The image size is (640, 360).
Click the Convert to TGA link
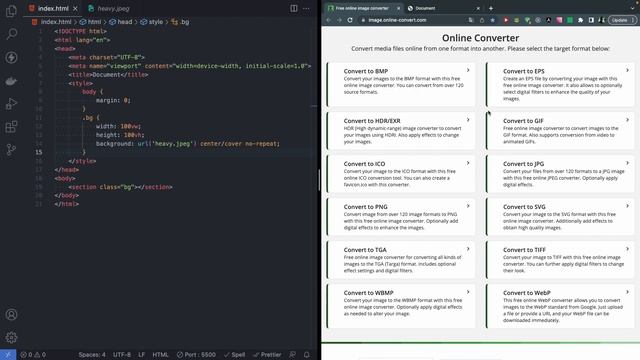click(365, 250)
